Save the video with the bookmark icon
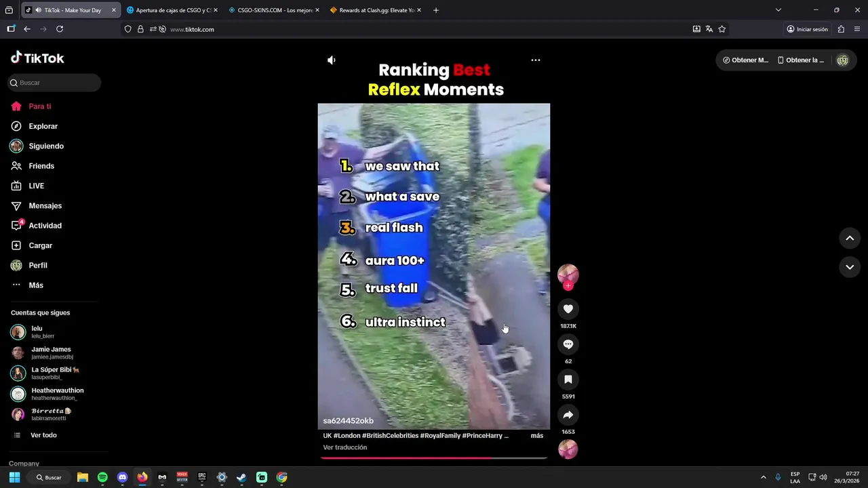 point(568,380)
